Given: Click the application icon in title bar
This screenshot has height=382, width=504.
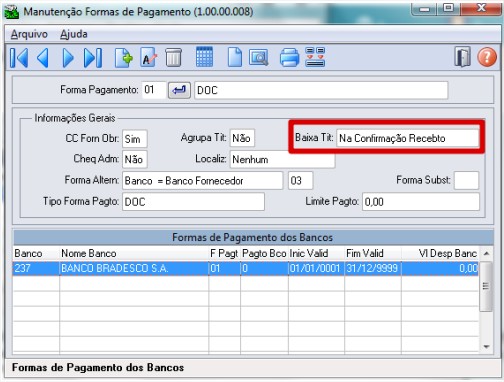Looking at the screenshot, I should point(11,12).
